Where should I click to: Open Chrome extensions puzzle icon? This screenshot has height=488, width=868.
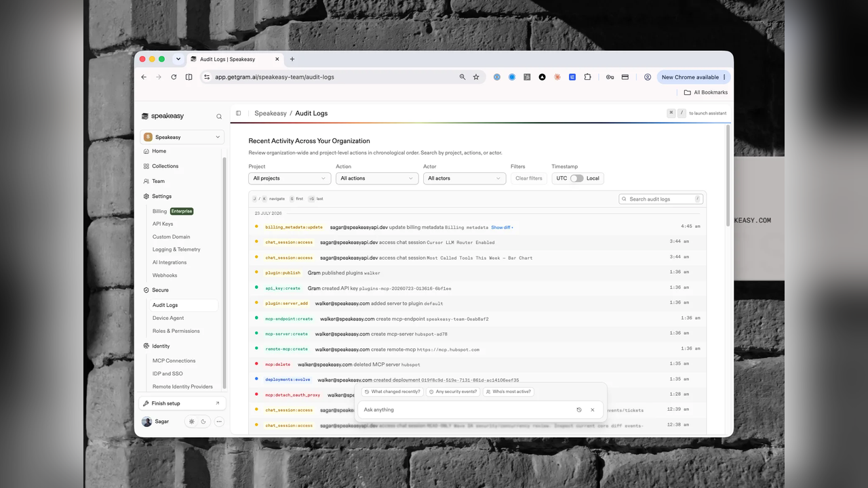(587, 77)
